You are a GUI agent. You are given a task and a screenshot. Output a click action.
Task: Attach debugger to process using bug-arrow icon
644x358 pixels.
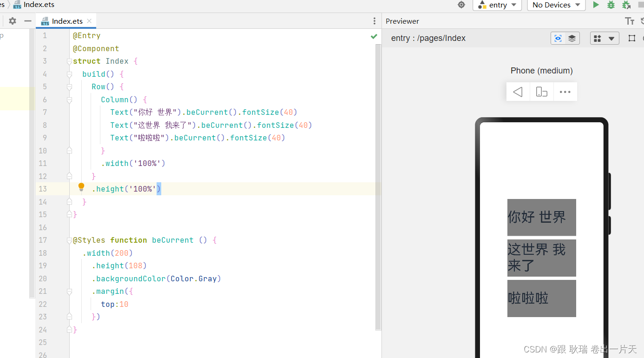click(x=626, y=5)
